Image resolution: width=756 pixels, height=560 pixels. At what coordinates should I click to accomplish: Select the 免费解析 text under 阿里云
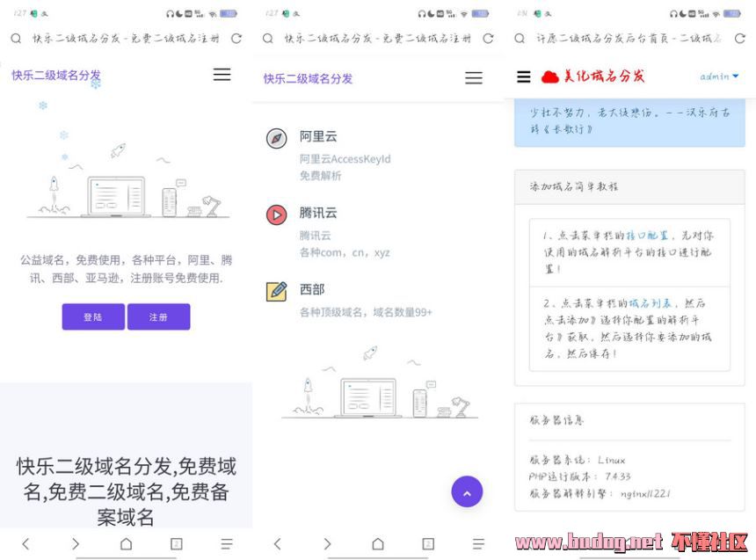tap(321, 176)
